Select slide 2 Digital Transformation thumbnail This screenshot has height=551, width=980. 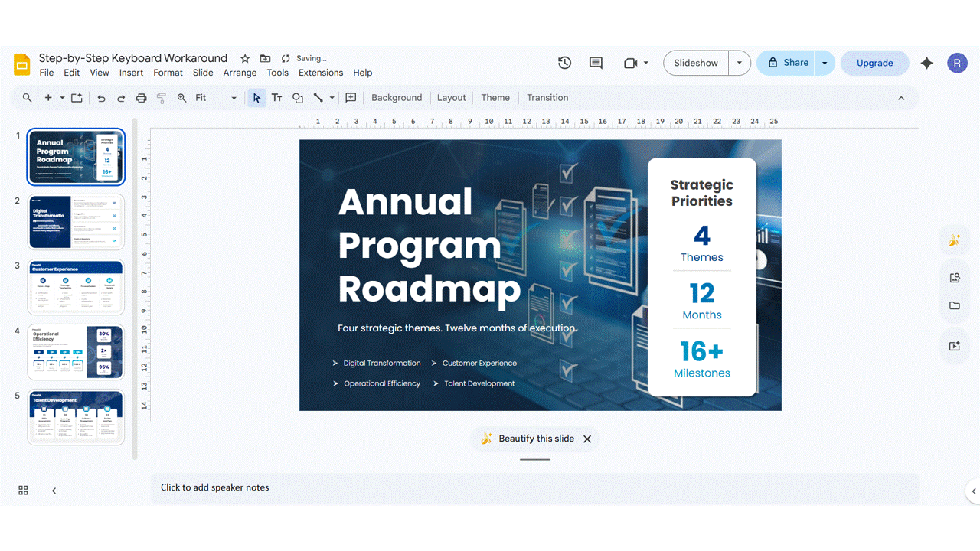76,222
